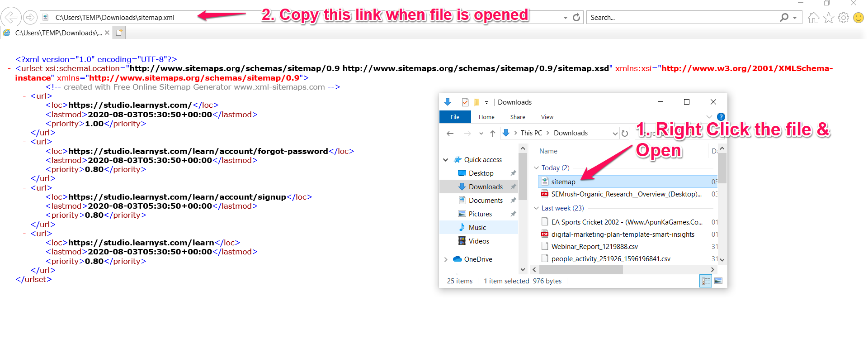This screenshot has width=868, height=354.
Task: Open the Home ribbon tab
Action: pyautogui.click(x=486, y=117)
